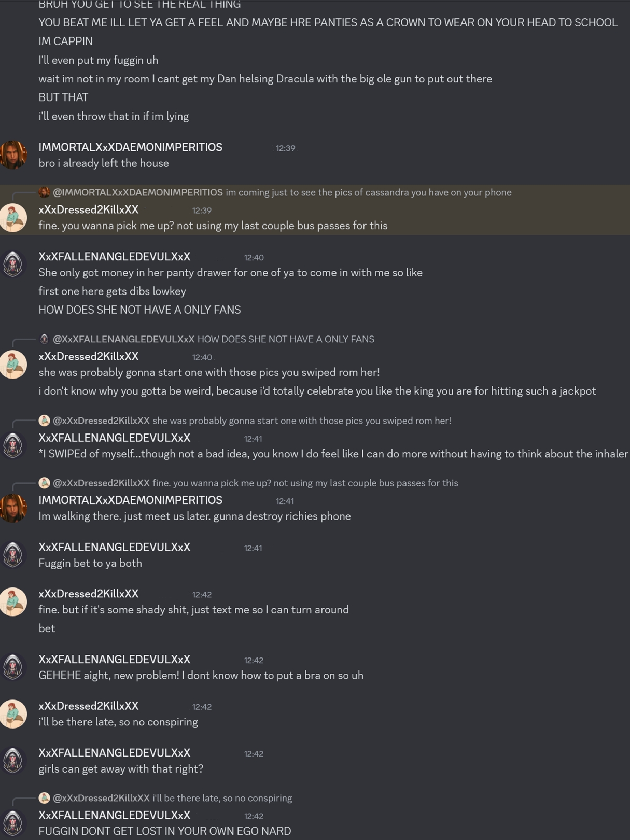The image size is (630, 840).
Task: Jump to replied message "im coming just to see the pics"
Action: [x=368, y=192]
